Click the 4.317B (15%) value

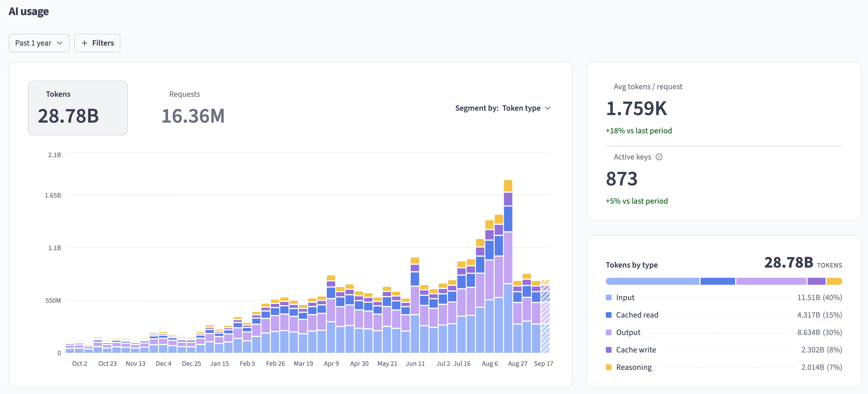point(819,315)
